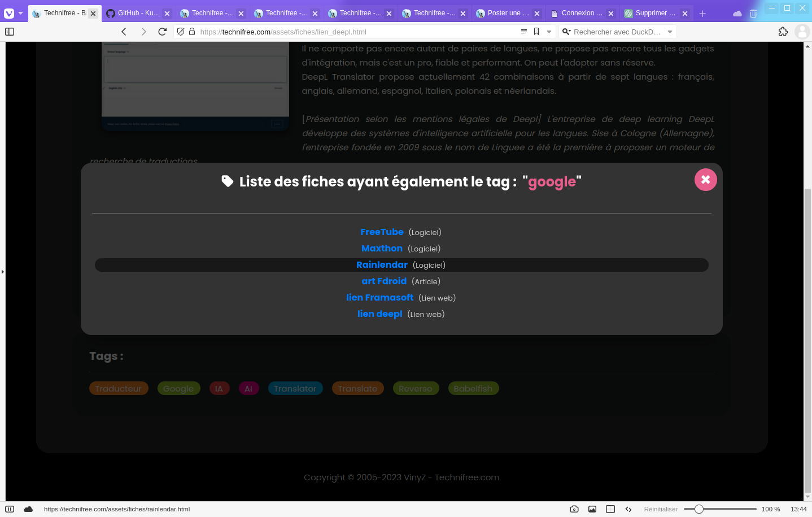The image size is (812, 517).
Task: Click the capture page camera icon
Action: pos(574,509)
